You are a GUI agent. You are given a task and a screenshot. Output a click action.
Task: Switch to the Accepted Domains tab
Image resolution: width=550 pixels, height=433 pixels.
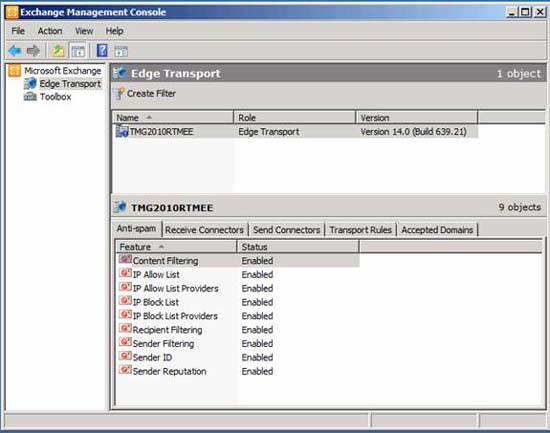click(437, 230)
